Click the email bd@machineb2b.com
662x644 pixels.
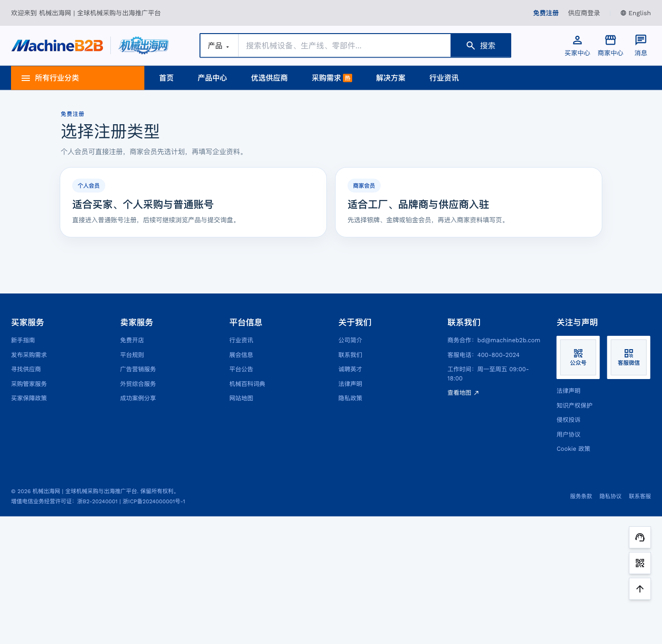click(508, 340)
